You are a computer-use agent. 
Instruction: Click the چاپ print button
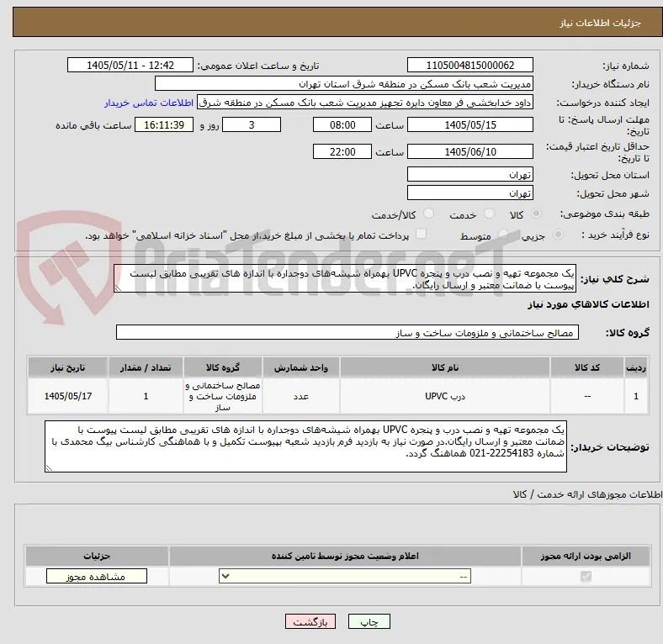pos(369,622)
